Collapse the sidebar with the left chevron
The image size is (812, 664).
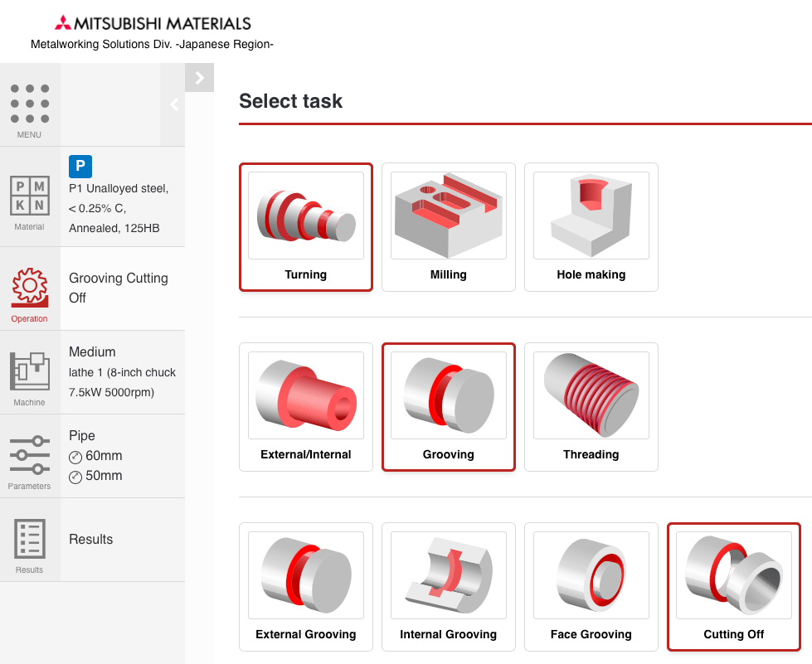click(174, 104)
